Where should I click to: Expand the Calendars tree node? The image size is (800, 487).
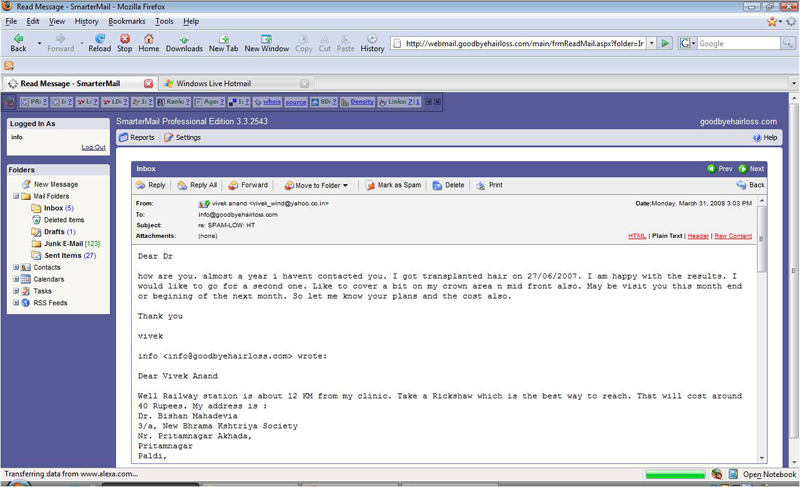pos(16,279)
